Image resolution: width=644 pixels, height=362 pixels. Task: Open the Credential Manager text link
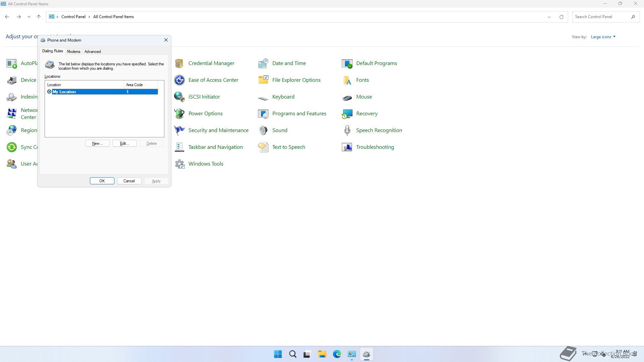pyautogui.click(x=211, y=63)
